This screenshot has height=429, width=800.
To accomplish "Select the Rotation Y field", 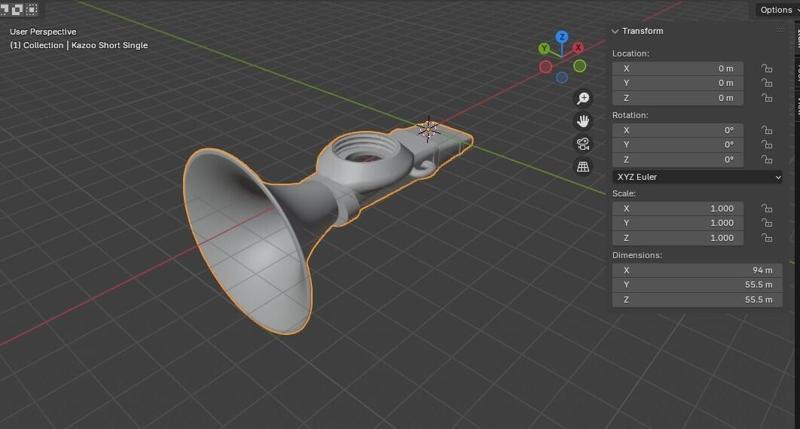I will pos(678,145).
